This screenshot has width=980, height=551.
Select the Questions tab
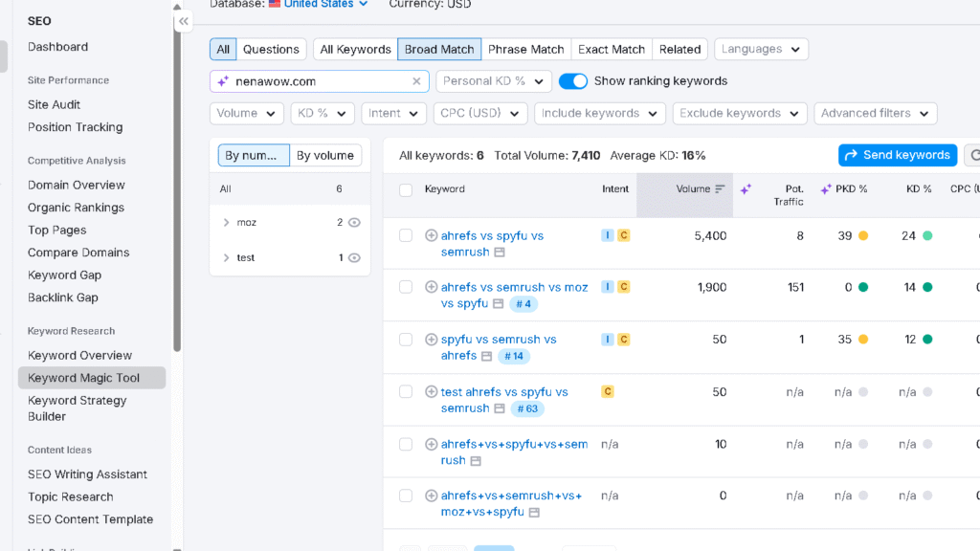[x=271, y=49]
